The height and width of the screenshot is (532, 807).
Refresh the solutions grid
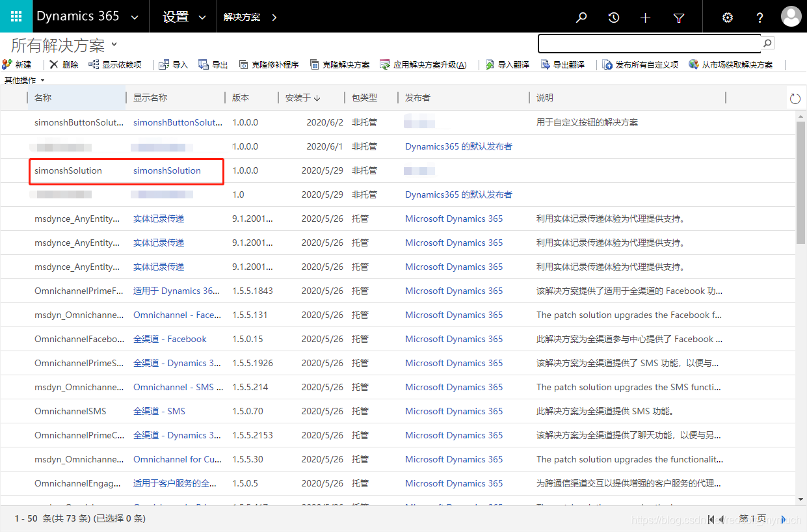point(795,98)
